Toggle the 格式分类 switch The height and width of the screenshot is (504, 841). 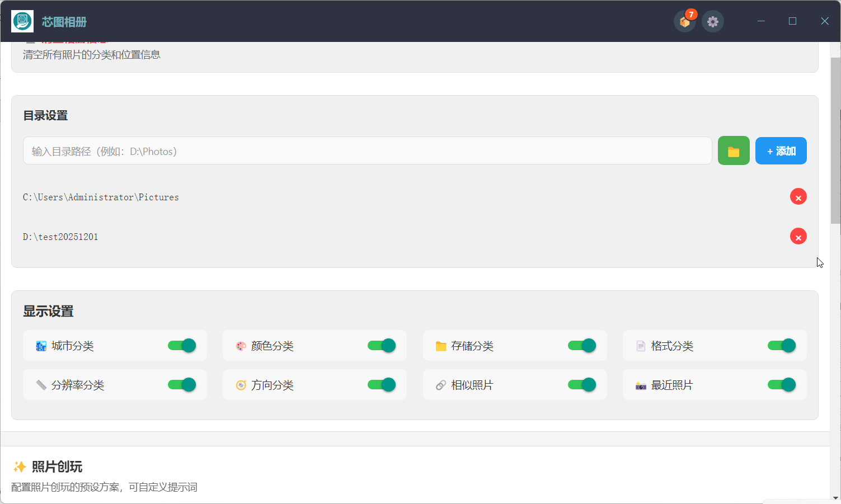782,346
